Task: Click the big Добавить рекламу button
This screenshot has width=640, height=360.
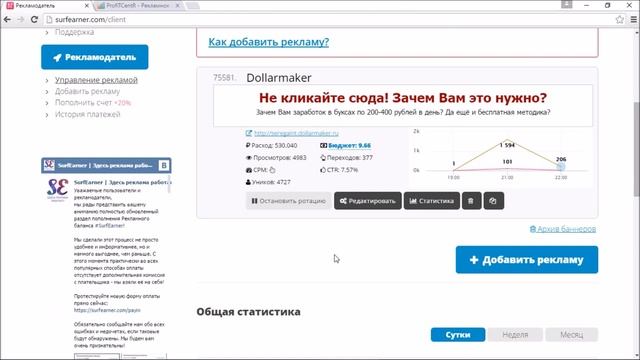Action: click(527, 260)
